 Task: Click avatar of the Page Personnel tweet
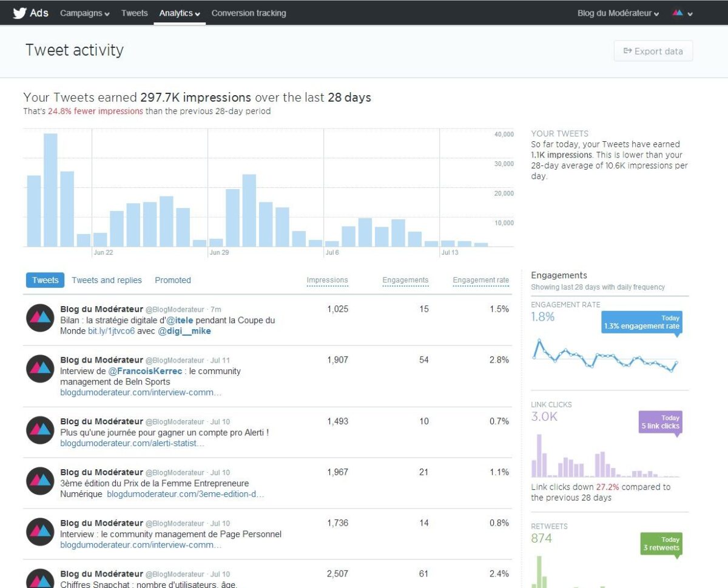41,532
